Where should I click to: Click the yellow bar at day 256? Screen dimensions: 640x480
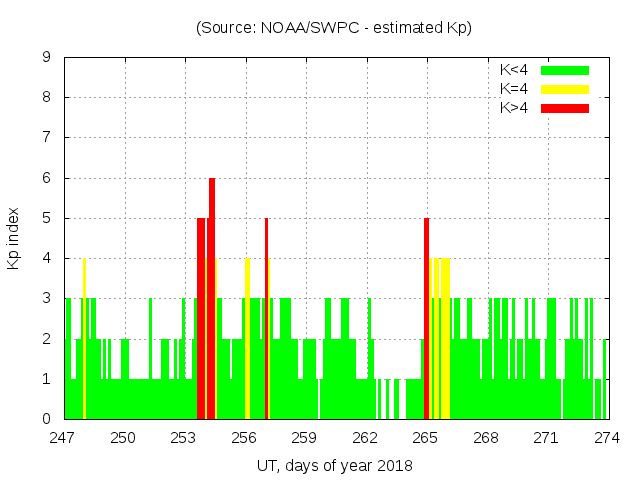click(247, 340)
